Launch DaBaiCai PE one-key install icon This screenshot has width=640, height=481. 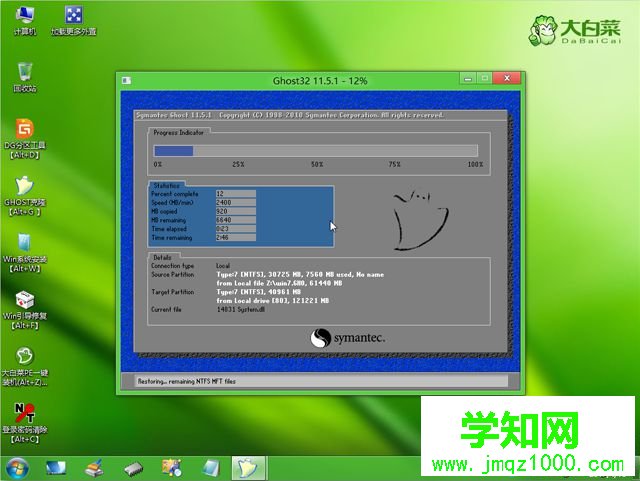click(25, 367)
